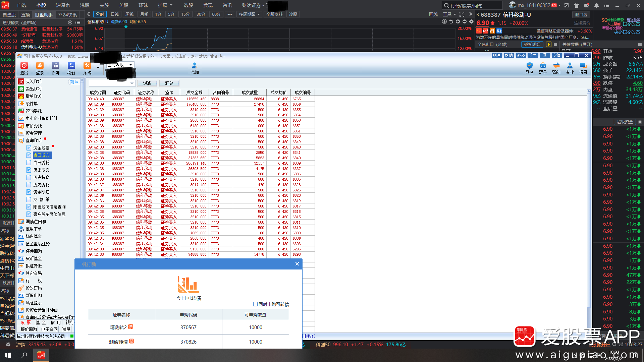Viewport: 644px width, 362px height.
Task: Click the 删自选 button
Action: click(x=581, y=14)
